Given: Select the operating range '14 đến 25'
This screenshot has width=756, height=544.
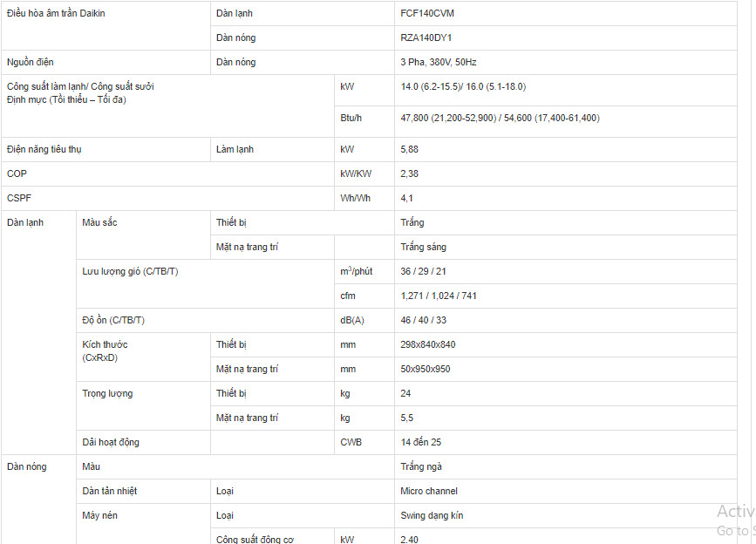Looking at the screenshot, I should 420,442.
